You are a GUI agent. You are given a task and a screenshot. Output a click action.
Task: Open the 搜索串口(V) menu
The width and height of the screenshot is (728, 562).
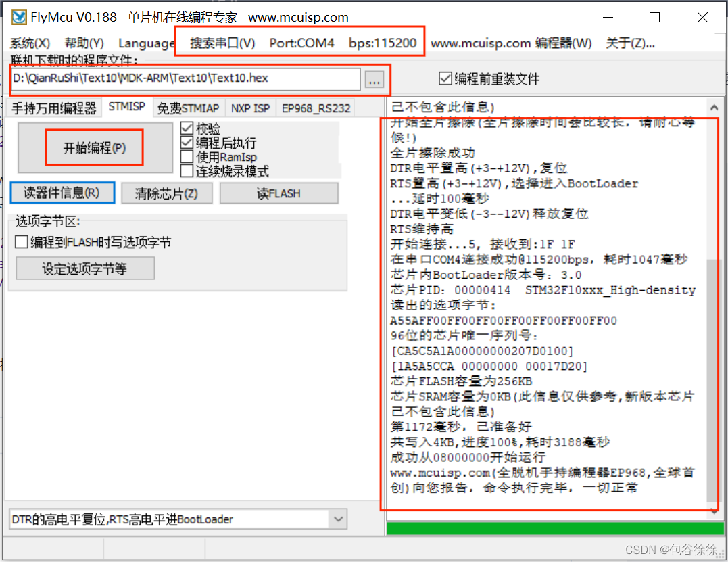tap(222, 43)
